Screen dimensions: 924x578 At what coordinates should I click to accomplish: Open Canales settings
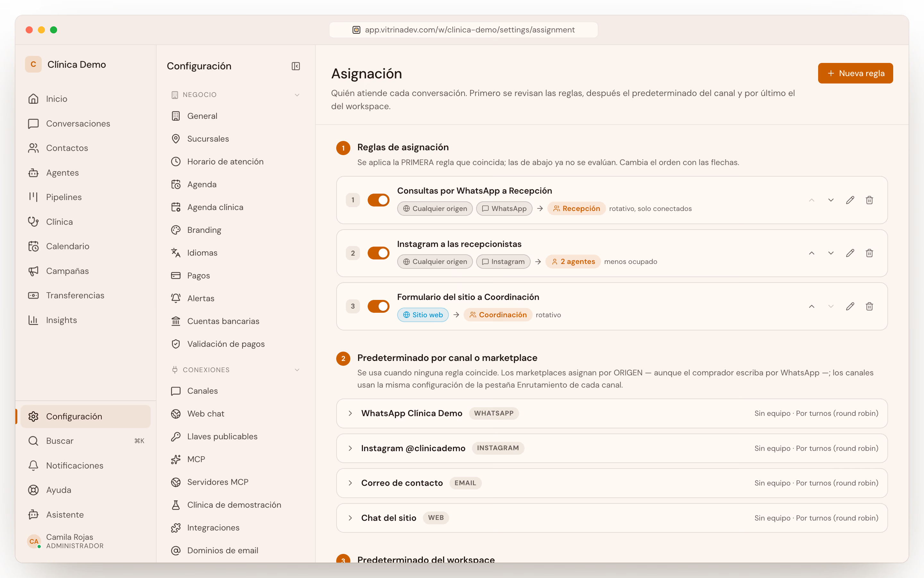tap(235, 391)
